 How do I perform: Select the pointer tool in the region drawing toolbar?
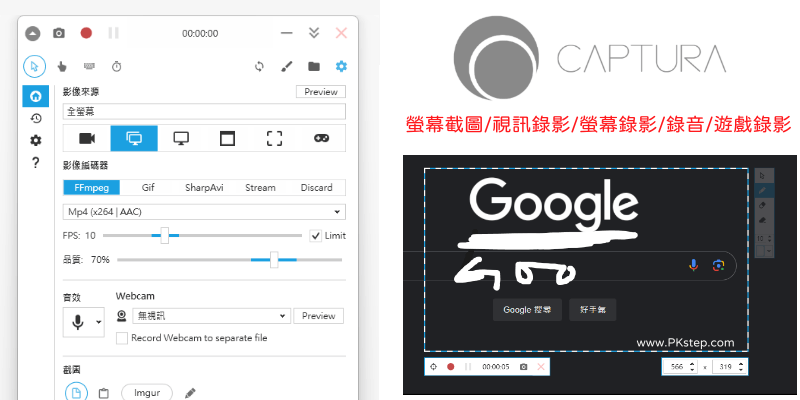click(x=763, y=176)
